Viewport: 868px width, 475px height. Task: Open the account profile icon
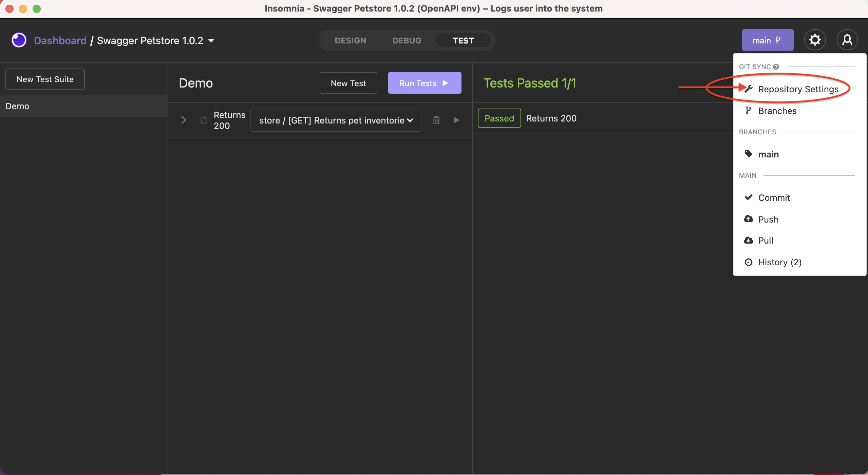[x=847, y=40]
